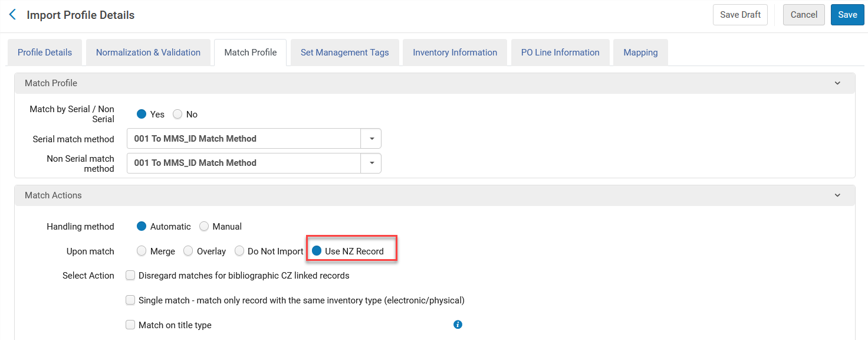Enable Disregard matches for CZ linked records
Screen dimensions: 868x340
[x=130, y=276]
